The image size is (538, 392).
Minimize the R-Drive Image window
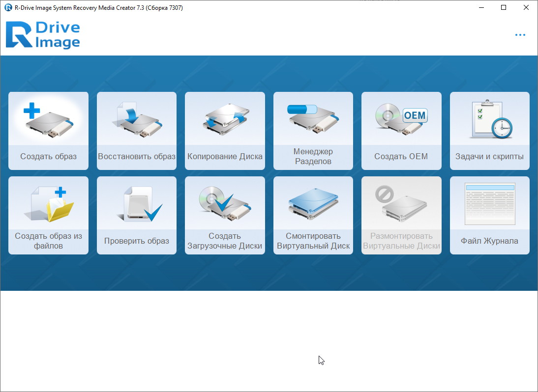point(481,7)
